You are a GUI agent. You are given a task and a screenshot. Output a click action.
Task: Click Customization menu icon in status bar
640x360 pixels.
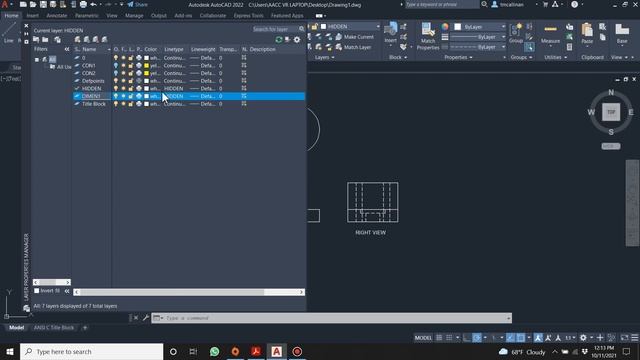tap(635, 338)
